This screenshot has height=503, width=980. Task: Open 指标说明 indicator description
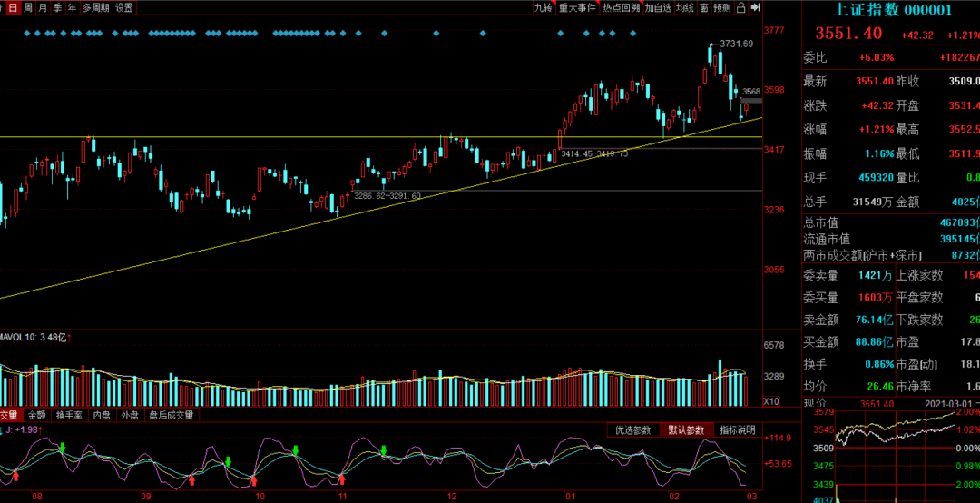[738, 429]
